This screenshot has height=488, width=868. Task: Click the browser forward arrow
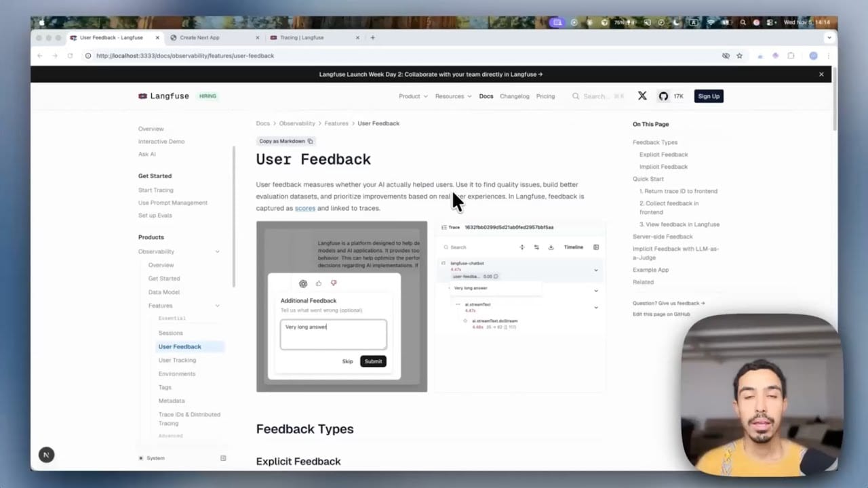pyautogui.click(x=55, y=56)
